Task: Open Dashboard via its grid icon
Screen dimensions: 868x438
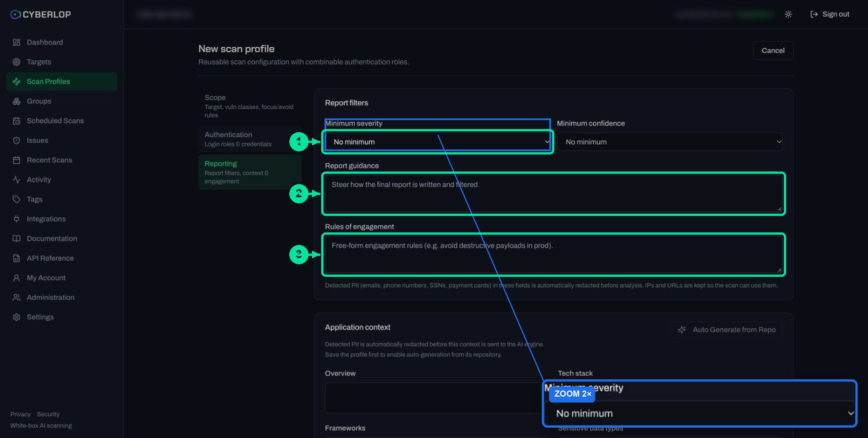Action: point(16,42)
